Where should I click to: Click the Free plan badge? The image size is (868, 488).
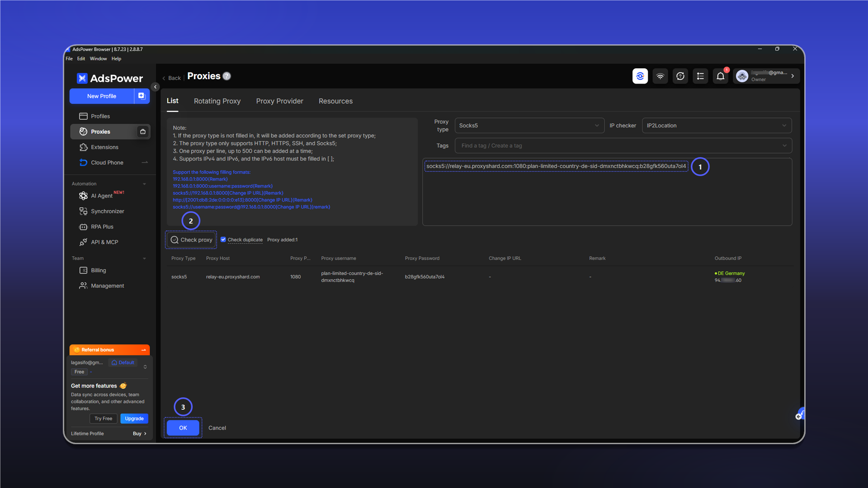pos(79,372)
